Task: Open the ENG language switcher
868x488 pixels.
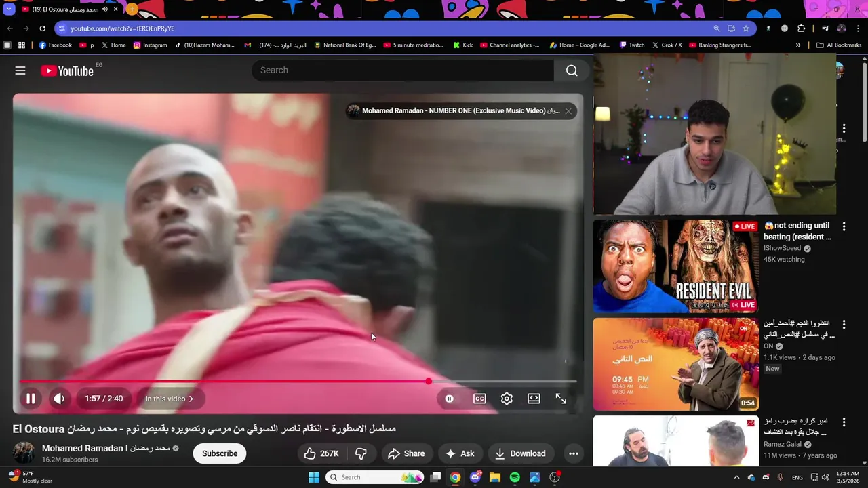Action: (x=797, y=477)
